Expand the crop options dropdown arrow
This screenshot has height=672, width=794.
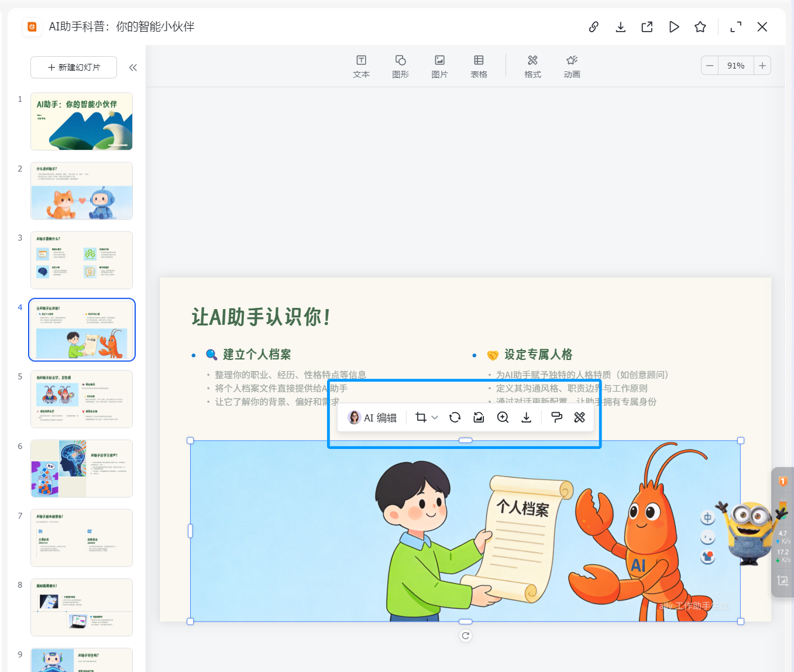pos(435,417)
